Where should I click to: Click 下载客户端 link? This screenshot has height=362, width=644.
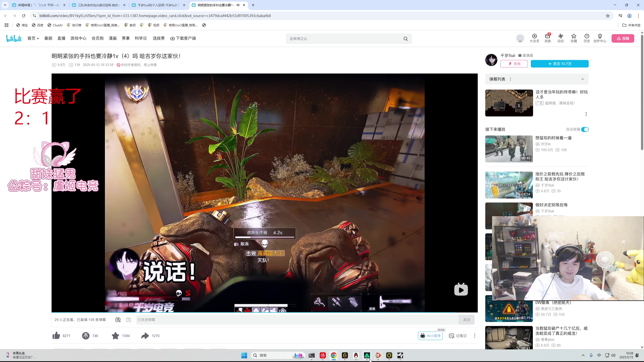point(183,38)
